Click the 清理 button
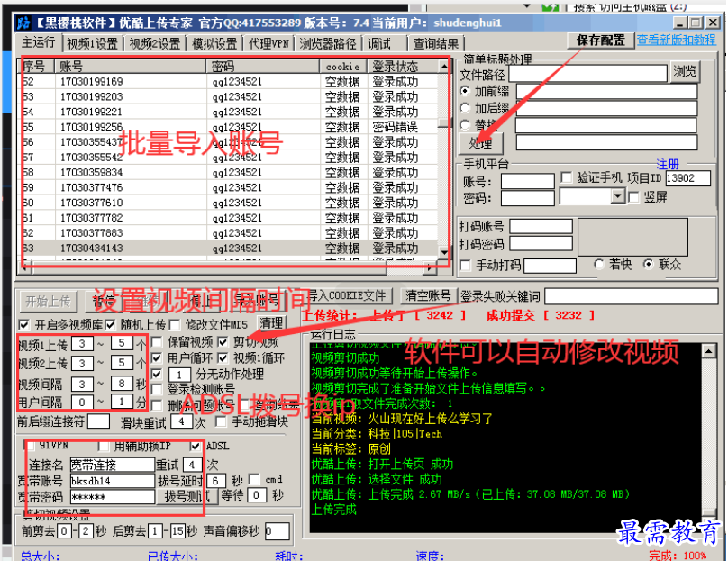The image size is (728, 561). click(x=271, y=323)
